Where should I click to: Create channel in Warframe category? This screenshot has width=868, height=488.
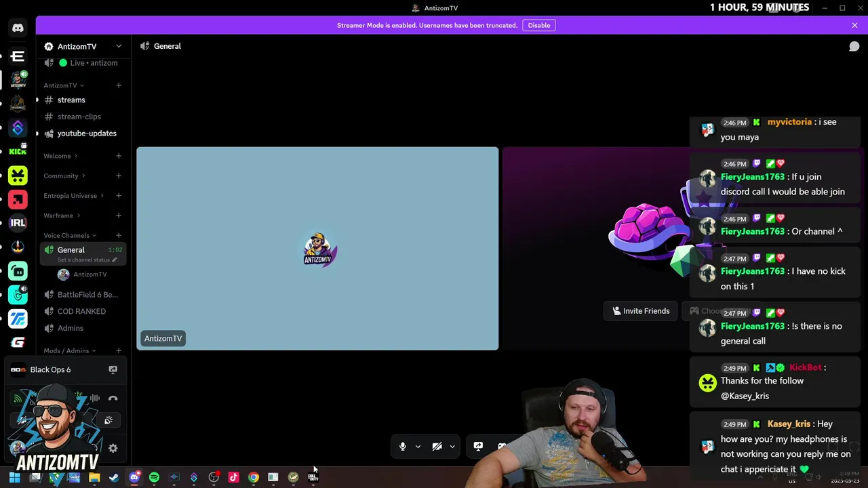[119, 216]
